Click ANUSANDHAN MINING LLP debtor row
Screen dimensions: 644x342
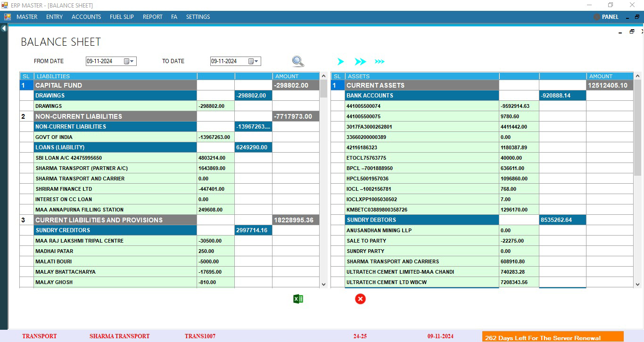(x=482, y=230)
